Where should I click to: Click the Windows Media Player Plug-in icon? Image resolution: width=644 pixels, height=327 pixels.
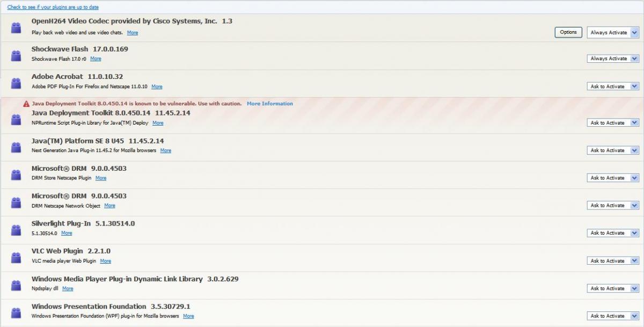pos(16,285)
